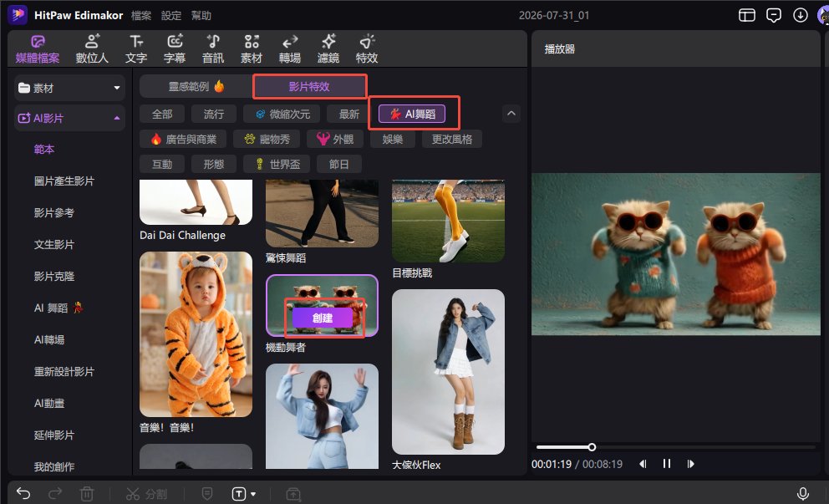
Task: Open the 數位人 avatar tool
Action: [x=92, y=49]
